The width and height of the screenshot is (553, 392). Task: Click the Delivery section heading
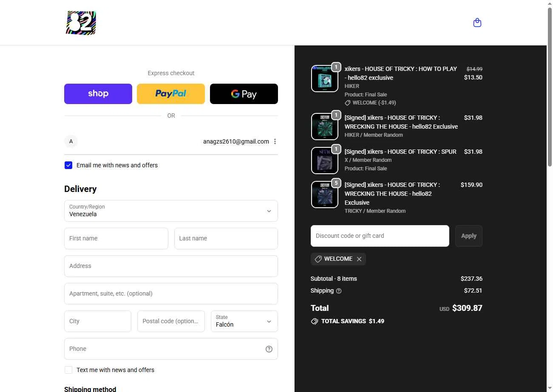80,189
